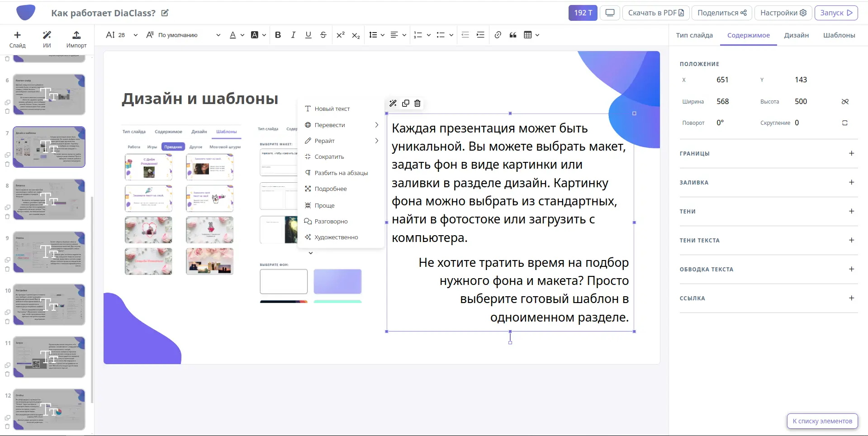Open the text color dropdown
The width and height of the screenshot is (868, 436).
[x=237, y=35]
